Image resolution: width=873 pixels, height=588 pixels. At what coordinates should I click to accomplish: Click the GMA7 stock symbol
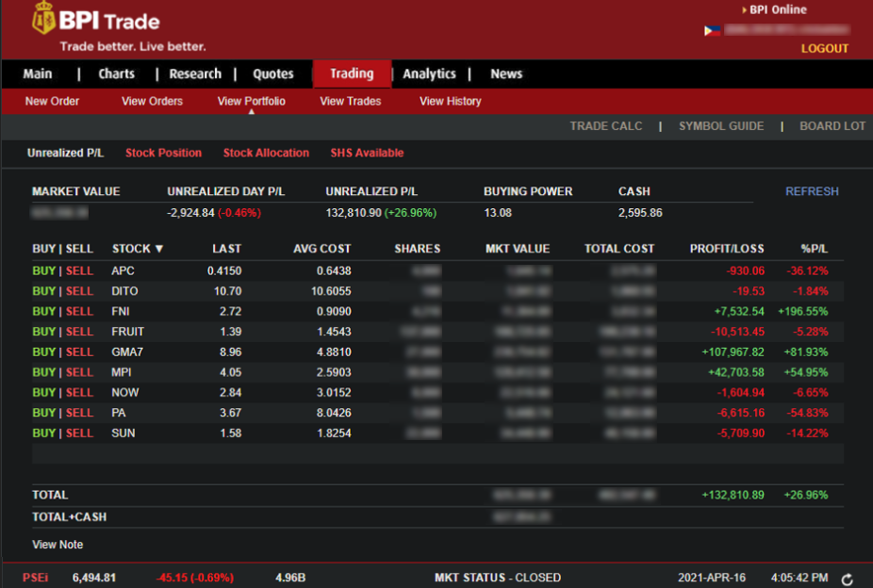(x=127, y=352)
